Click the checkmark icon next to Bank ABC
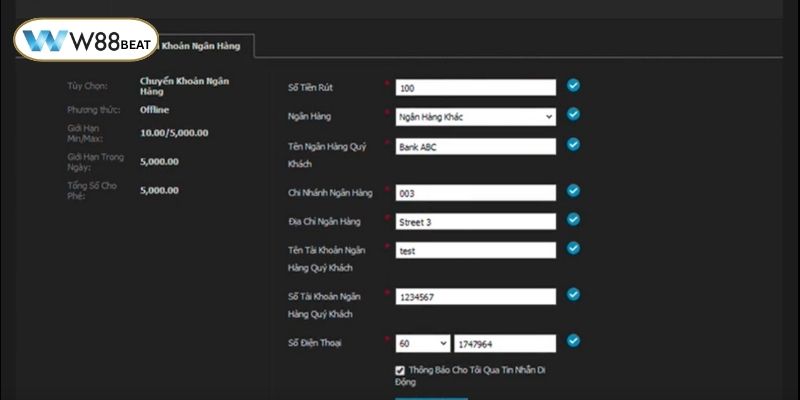Screen dimensions: 800x400 [x=573, y=145]
